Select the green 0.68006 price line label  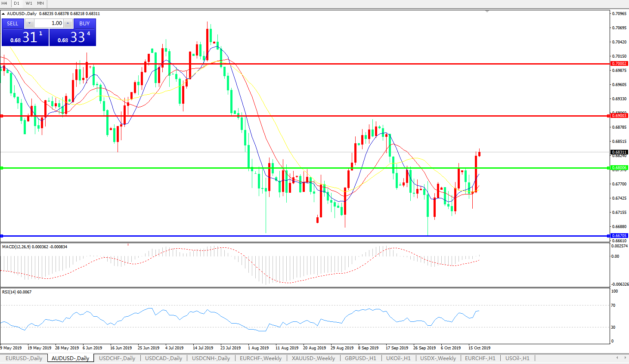(x=619, y=168)
